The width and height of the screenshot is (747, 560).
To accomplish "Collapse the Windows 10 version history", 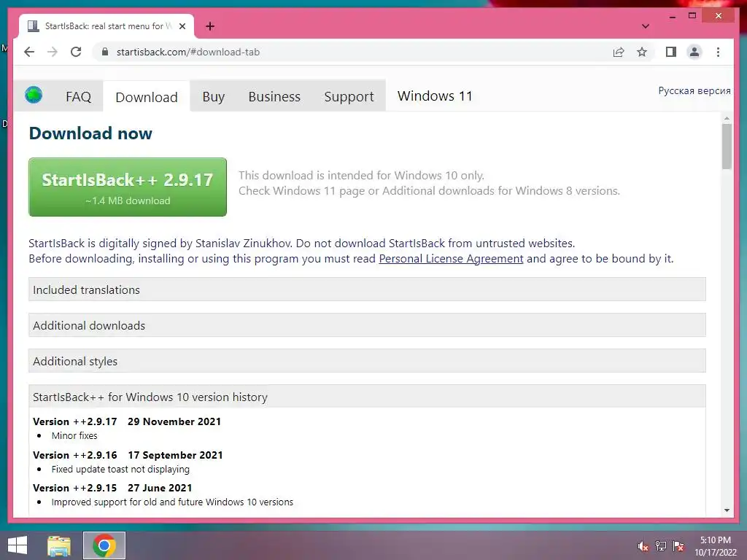I will pyautogui.click(x=367, y=397).
